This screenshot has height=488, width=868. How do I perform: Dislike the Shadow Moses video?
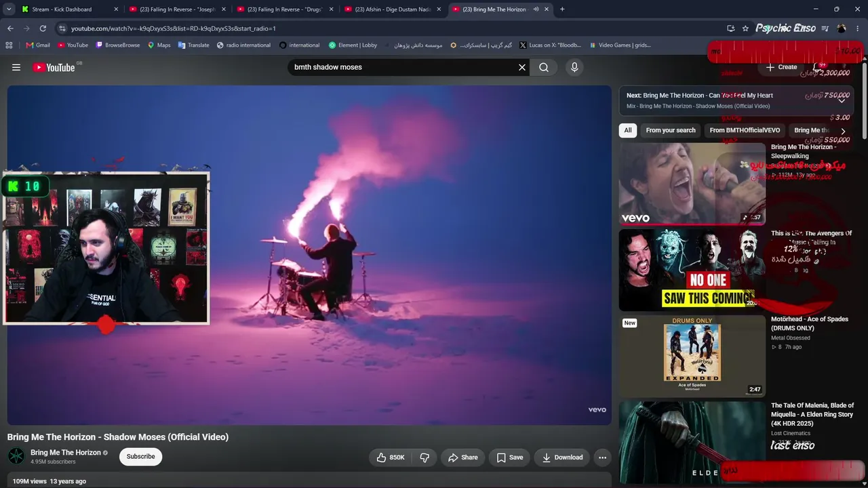pos(425,457)
